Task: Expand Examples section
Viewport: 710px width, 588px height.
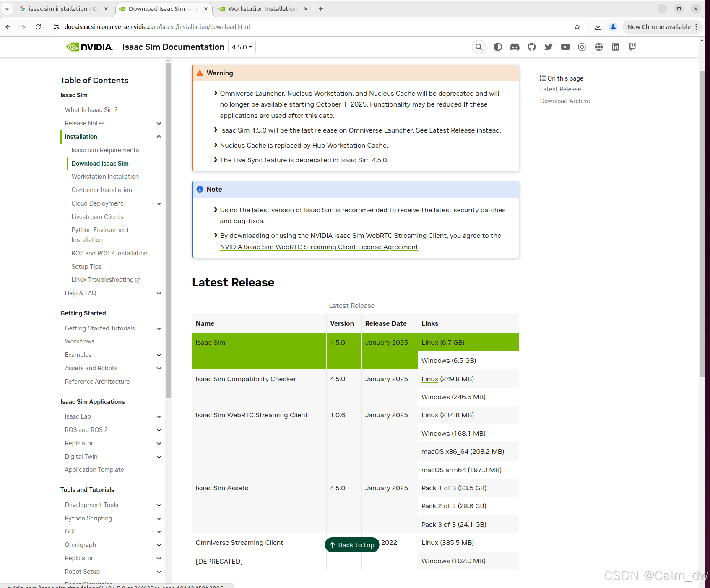Action: click(x=159, y=355)
